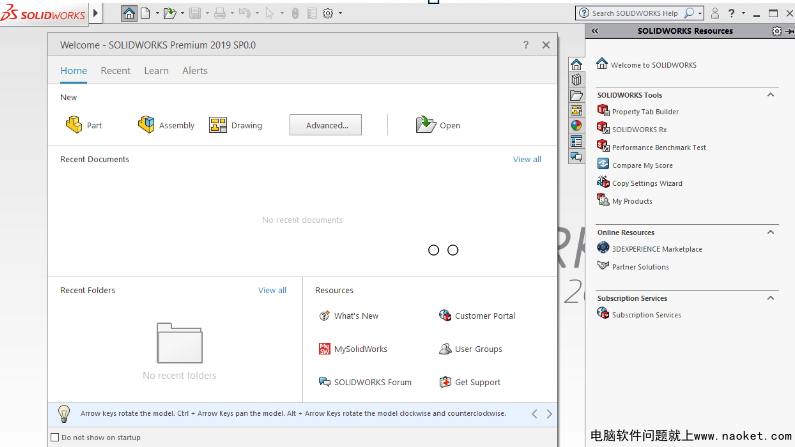Open Partner Solutions

coord(633,267)
